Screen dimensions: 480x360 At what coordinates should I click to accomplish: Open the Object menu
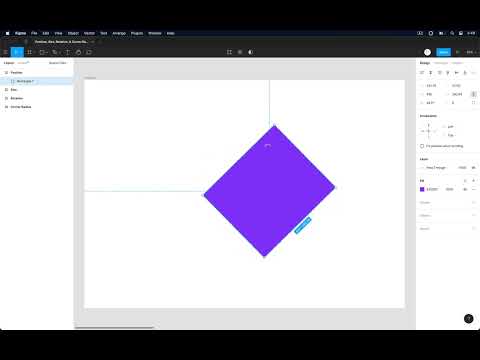[73, 33]
